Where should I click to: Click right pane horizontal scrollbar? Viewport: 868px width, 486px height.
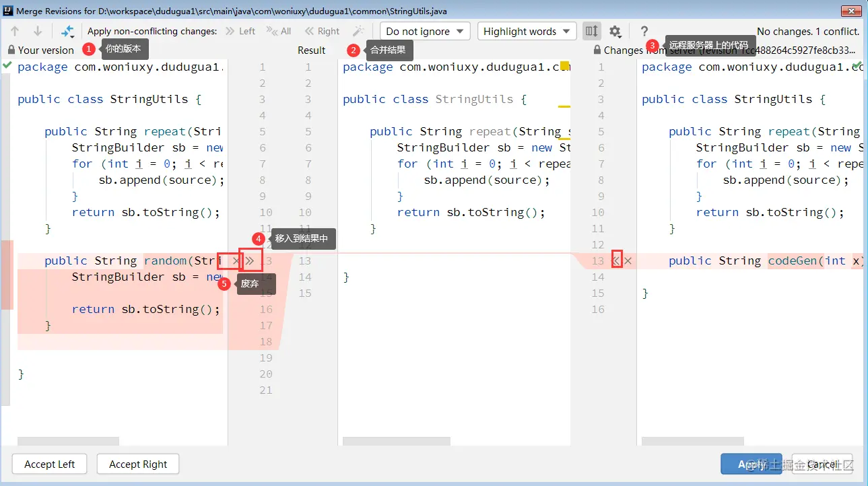[693, 442]
